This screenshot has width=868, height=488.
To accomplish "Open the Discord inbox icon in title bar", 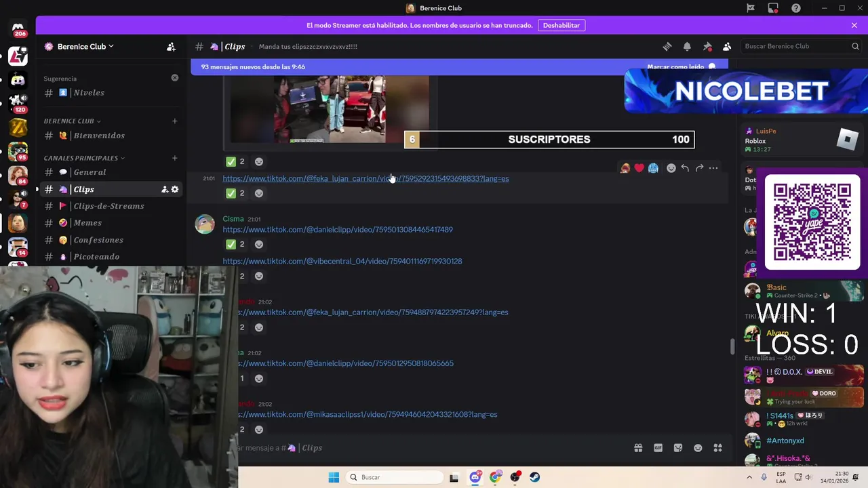I will (773, 8).
